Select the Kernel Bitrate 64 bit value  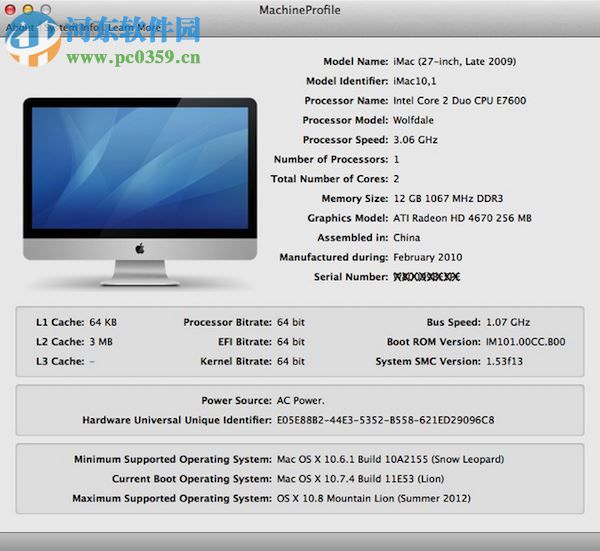[291, 361]
